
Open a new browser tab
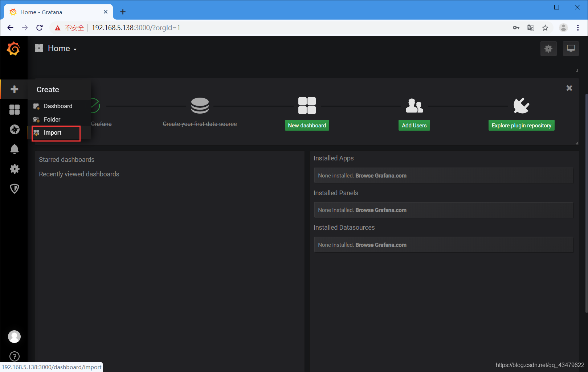[123, 12]
